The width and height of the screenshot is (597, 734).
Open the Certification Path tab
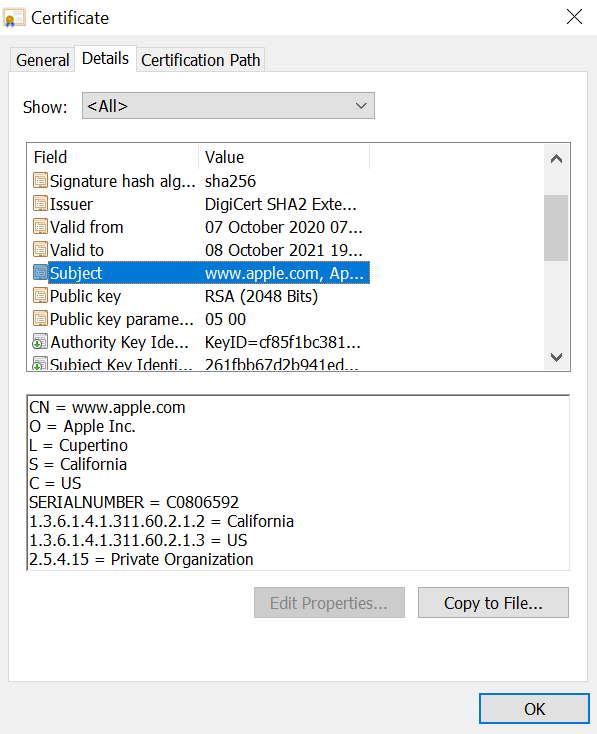pyautogui.click(x=200, y=60)
